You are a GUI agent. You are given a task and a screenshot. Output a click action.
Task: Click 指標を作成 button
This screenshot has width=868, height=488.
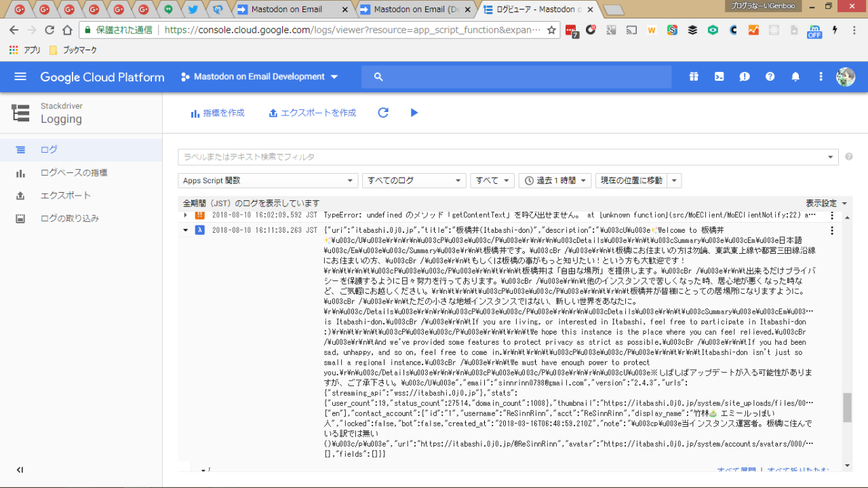click(x=217, y=113)
